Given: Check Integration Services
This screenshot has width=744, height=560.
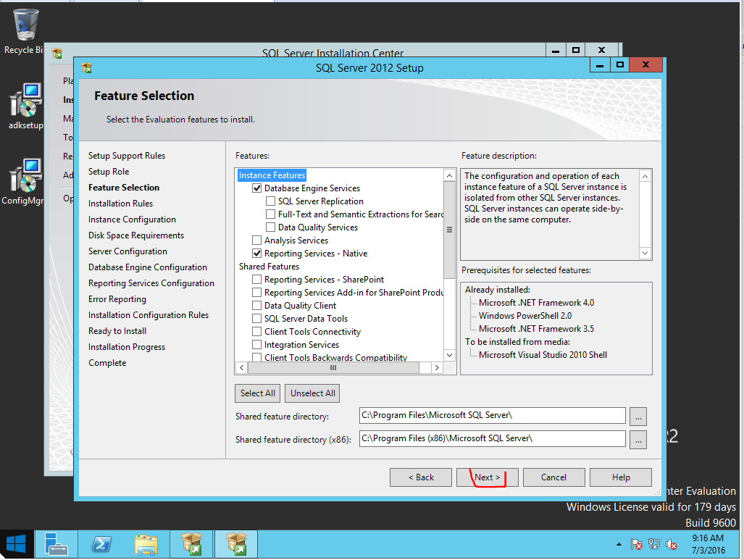Looking at the screenshot, I should (256, 345).
